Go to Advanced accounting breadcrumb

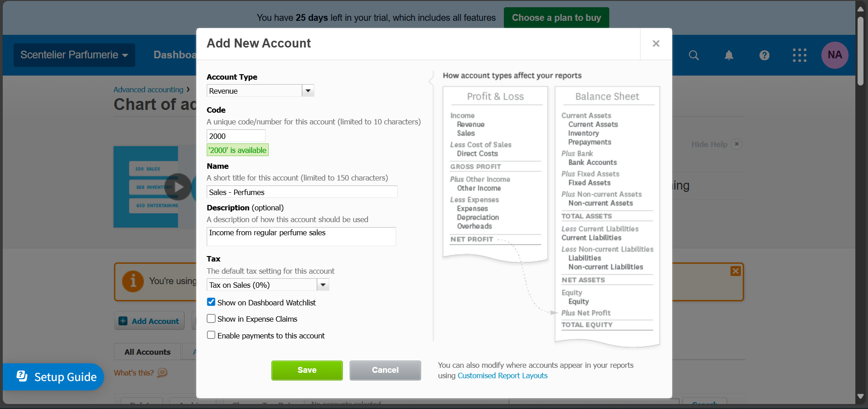tap(148, 90)
